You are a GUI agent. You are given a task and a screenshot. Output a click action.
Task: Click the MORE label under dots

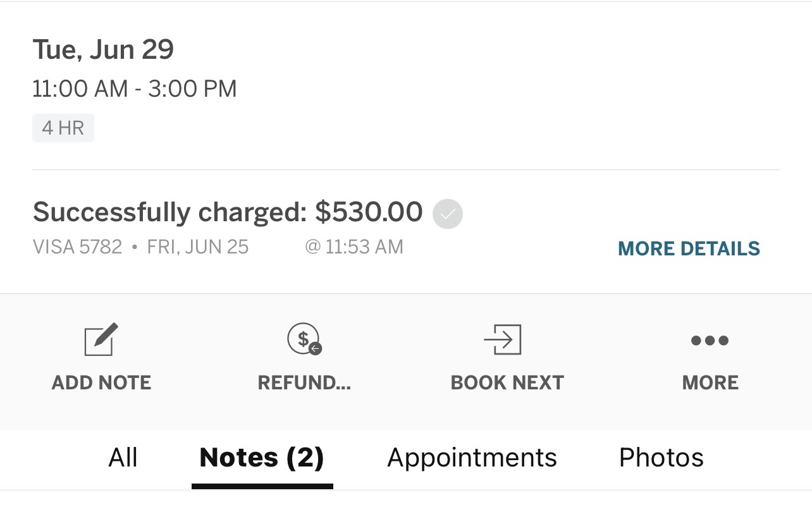(x=710, y=382)
